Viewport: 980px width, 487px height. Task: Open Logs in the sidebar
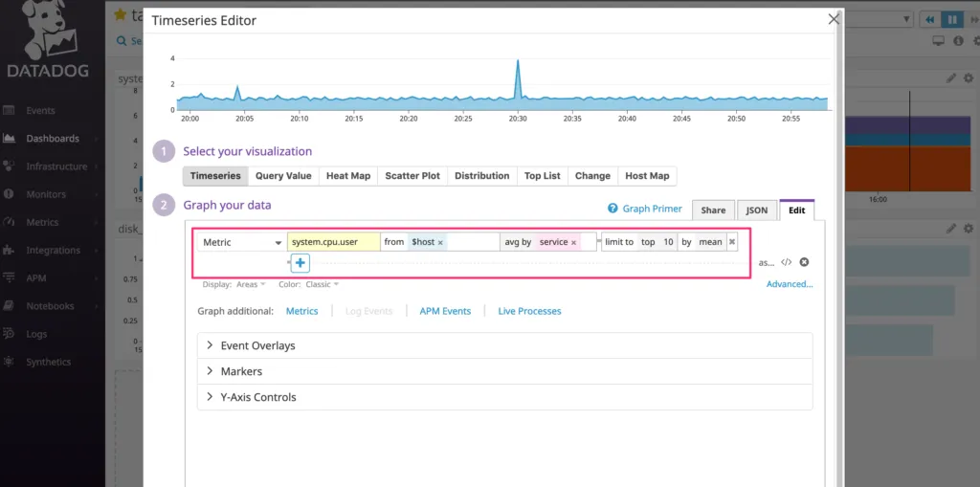coord(36,334)
